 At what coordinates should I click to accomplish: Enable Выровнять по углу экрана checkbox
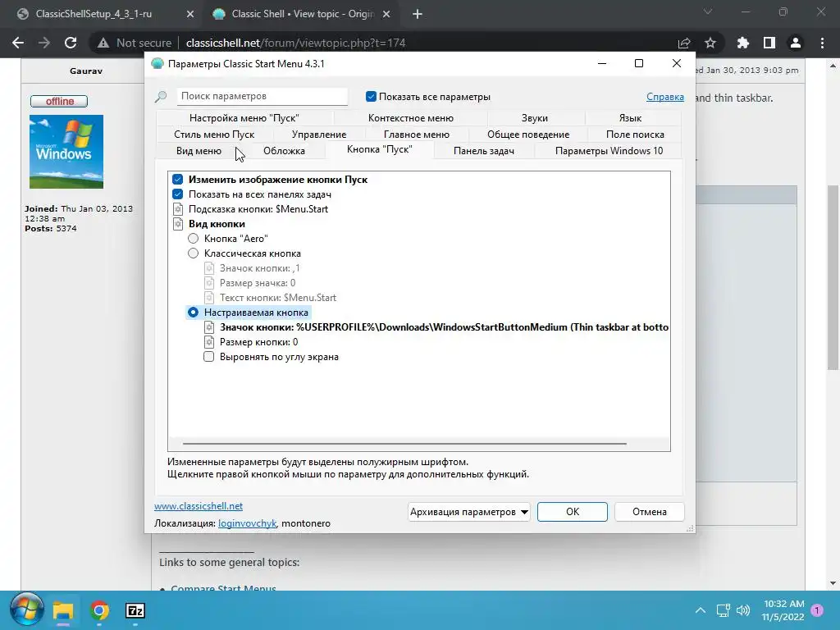click(209, 357)
